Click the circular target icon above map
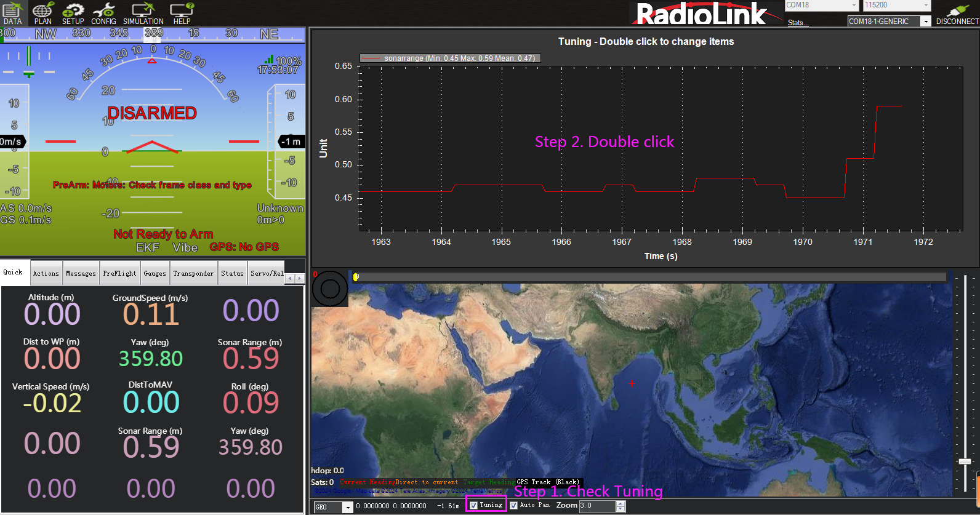 point(330,289)
